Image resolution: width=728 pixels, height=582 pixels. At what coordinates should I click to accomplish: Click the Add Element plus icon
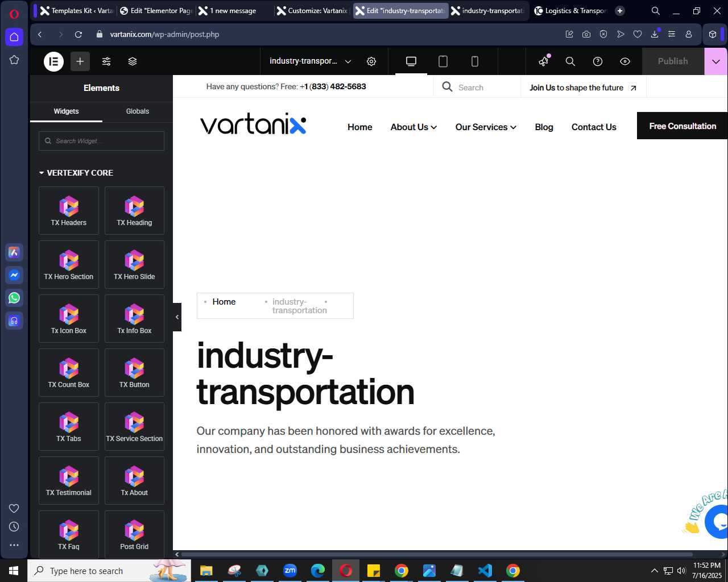(x=80, y=61)
